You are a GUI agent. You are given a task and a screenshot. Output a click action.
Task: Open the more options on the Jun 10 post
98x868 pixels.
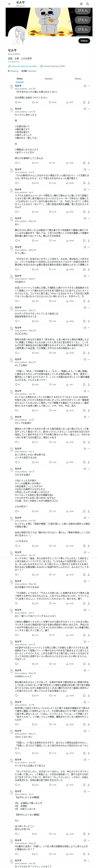tap(89, 391)
